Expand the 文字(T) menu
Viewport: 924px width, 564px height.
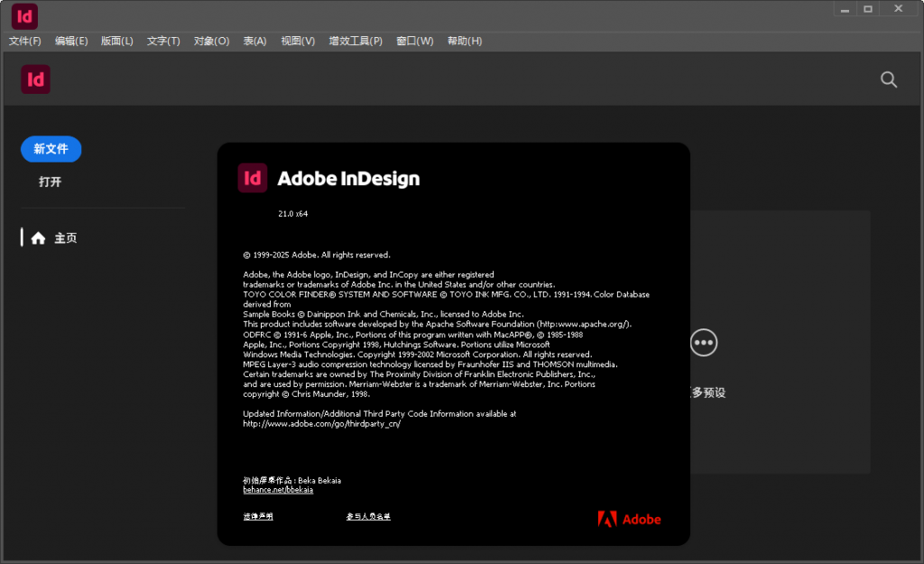[163, 41]
